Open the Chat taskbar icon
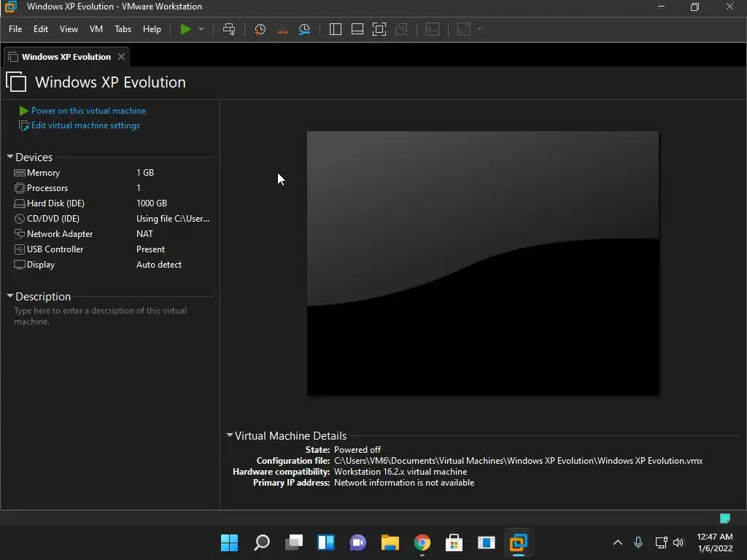 pos(357,542)
